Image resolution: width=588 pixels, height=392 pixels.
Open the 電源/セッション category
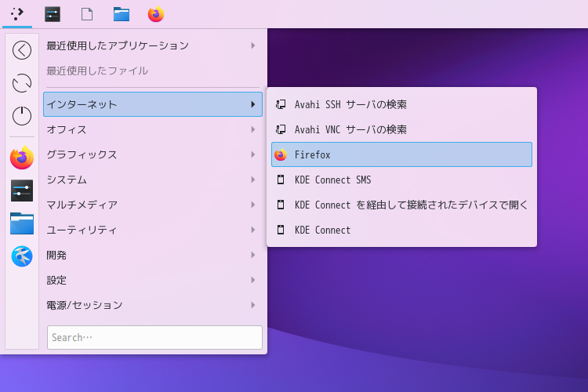click(153, 305)
